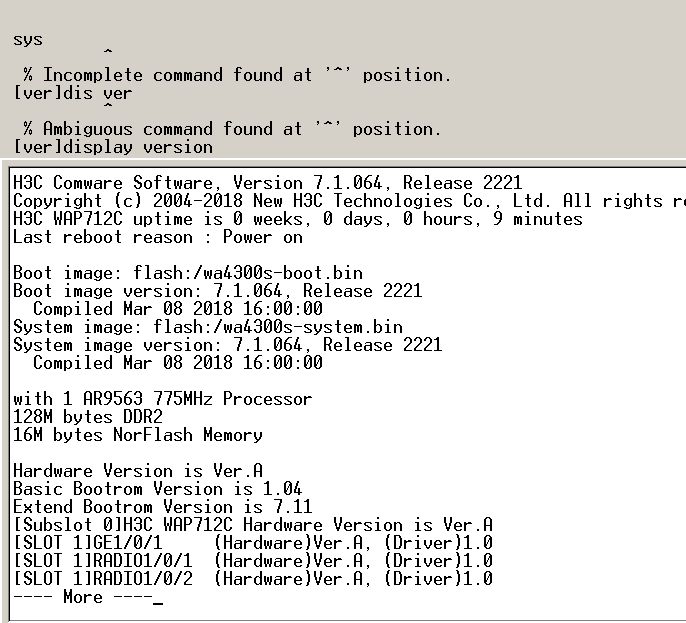Click the 'Extend Bootrom Version is 7.11' line
Viewport: 686px width, 623px height.
point(162,507)
